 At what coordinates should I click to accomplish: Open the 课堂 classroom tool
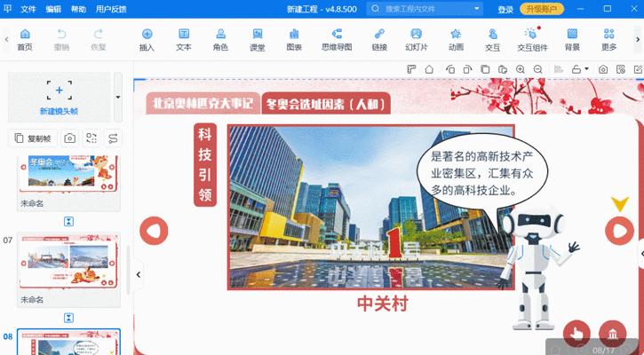click(258, 40)
